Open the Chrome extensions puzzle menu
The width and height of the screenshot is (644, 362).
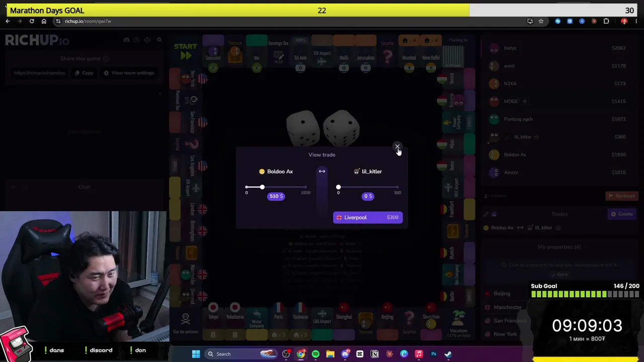[x=606, y=21]
